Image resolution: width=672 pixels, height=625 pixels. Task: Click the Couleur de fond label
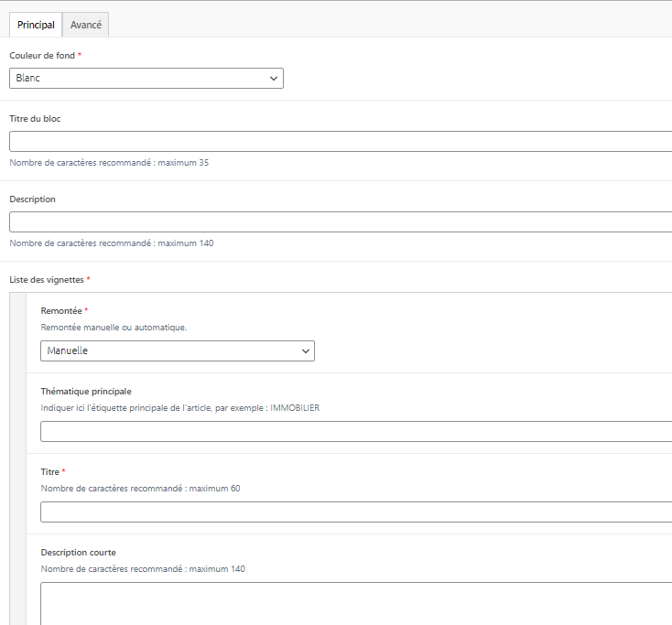point(42,56)
